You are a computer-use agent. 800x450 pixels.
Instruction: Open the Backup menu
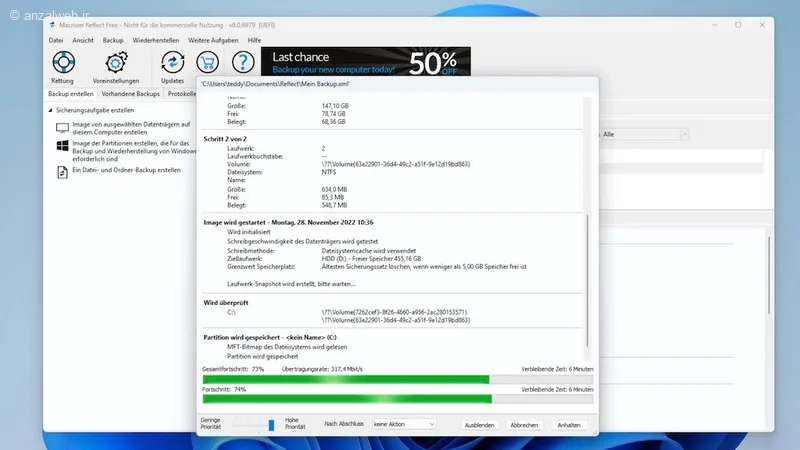click(113, 40)
